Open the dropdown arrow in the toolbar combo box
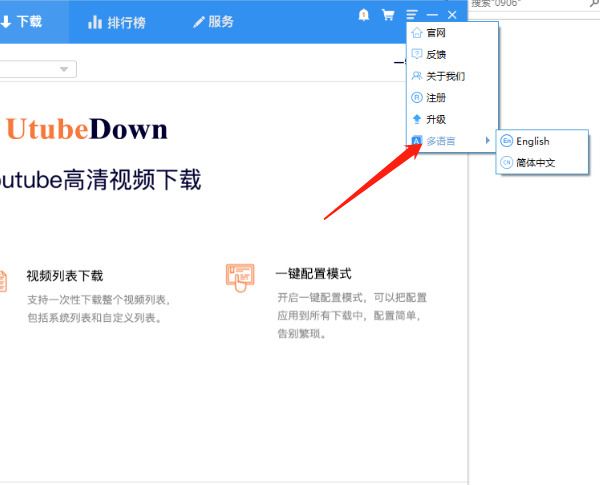The width and height of the screenshot is (600, 485). pyautogui.click(x=64, y=69)
